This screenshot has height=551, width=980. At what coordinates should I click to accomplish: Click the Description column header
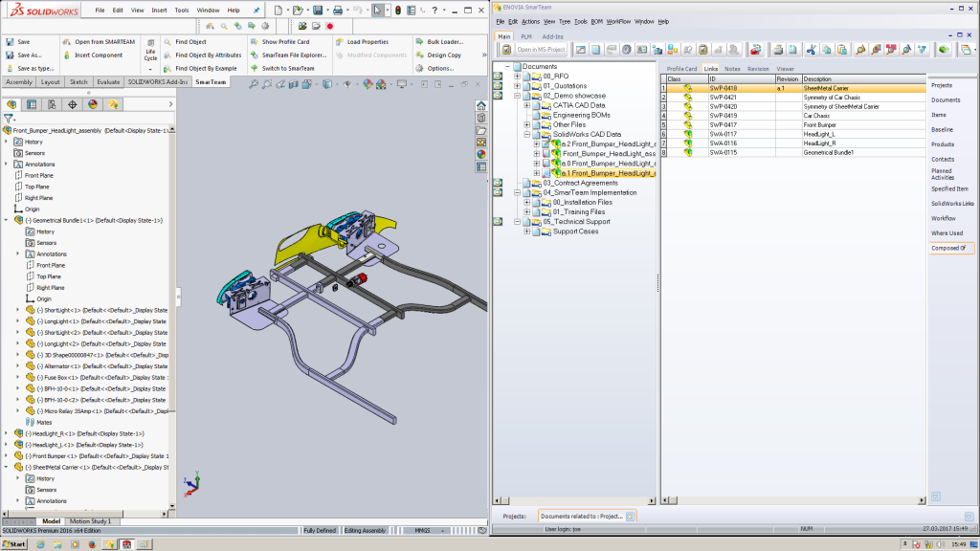click(x=863, y=78)
